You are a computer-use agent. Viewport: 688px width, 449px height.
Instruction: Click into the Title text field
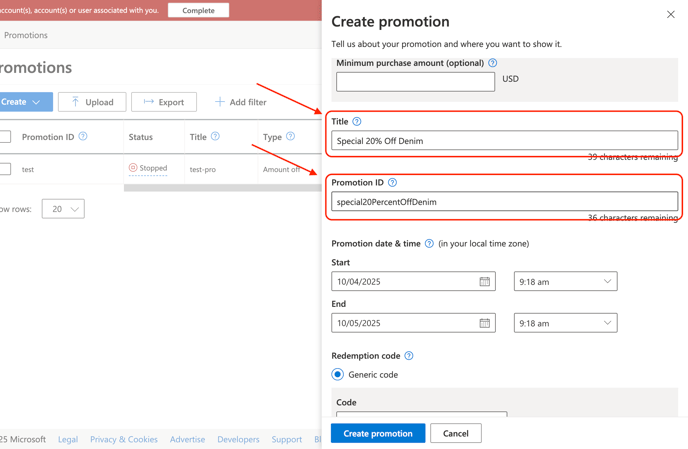coord(504,141)
